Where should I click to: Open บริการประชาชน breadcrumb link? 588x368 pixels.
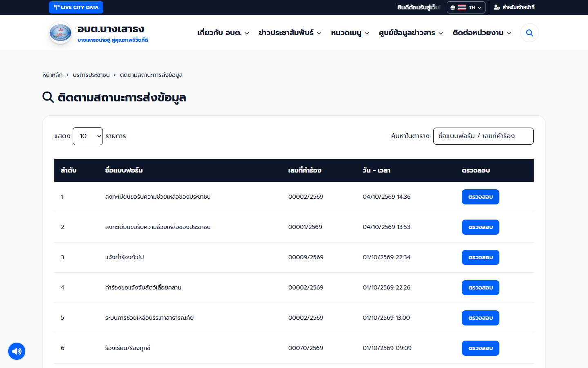coord(91,75)
